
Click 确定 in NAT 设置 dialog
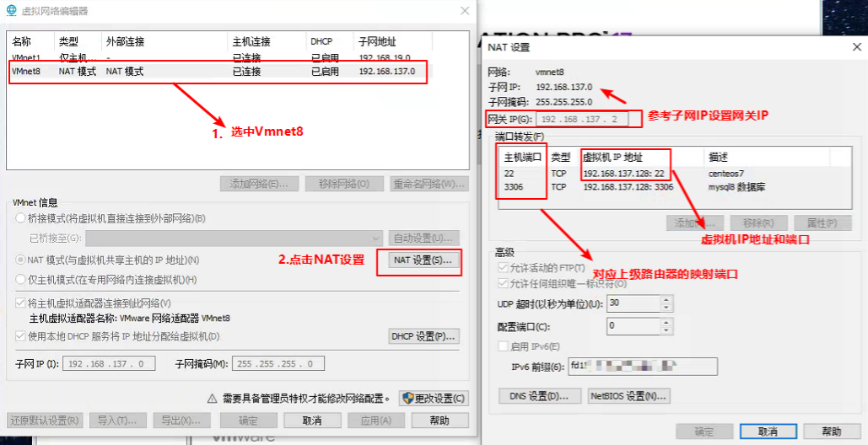coord(704,432)
